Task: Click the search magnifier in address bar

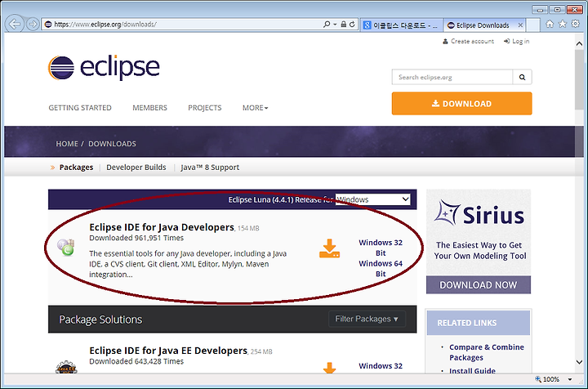Action: 327,24
